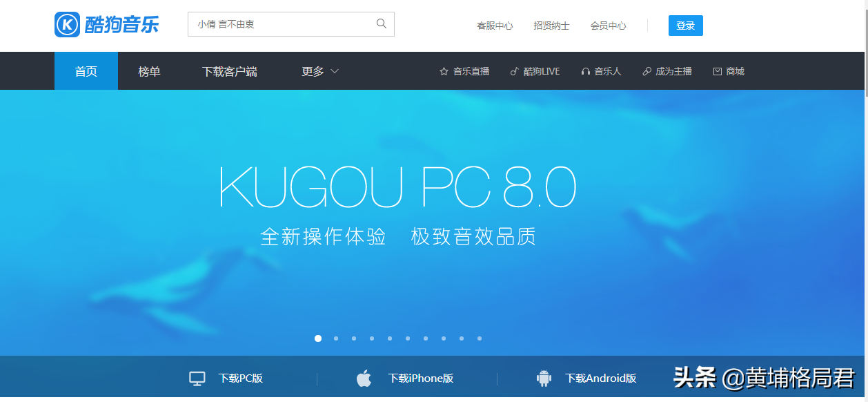Click the music note icon beside 酷狗LIVE

(x=514, y=71)
